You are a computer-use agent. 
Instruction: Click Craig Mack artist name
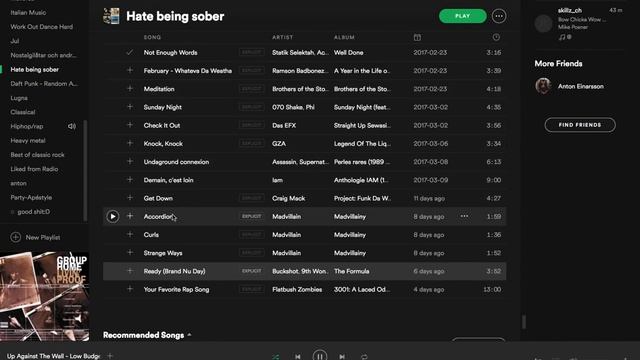click(289, 198)
